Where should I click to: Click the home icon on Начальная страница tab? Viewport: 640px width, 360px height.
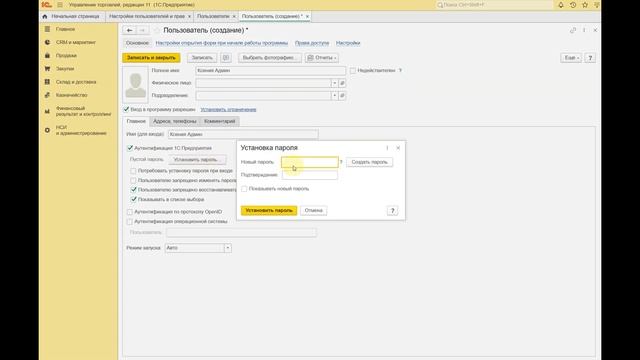(x=45, y=16)
